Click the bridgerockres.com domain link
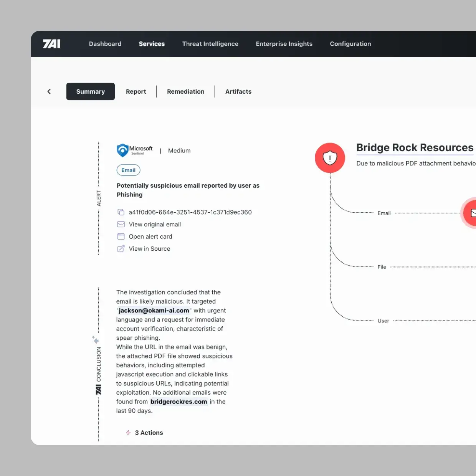The height and width of the screenshot is (476, 476). point(178,402)
